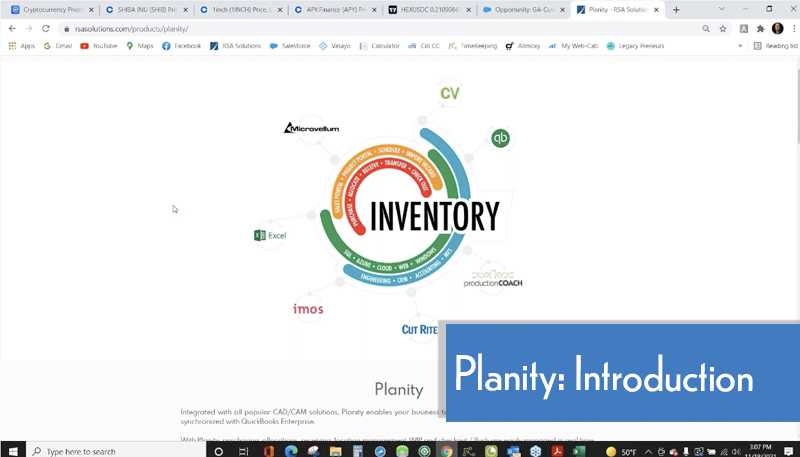
Task: Bookmark this page with the star icon
Action: 723,29
